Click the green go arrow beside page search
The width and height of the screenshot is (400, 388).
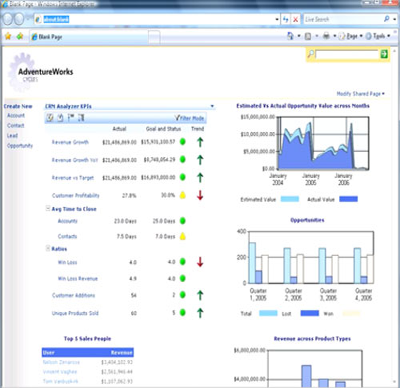pos(384,54)
